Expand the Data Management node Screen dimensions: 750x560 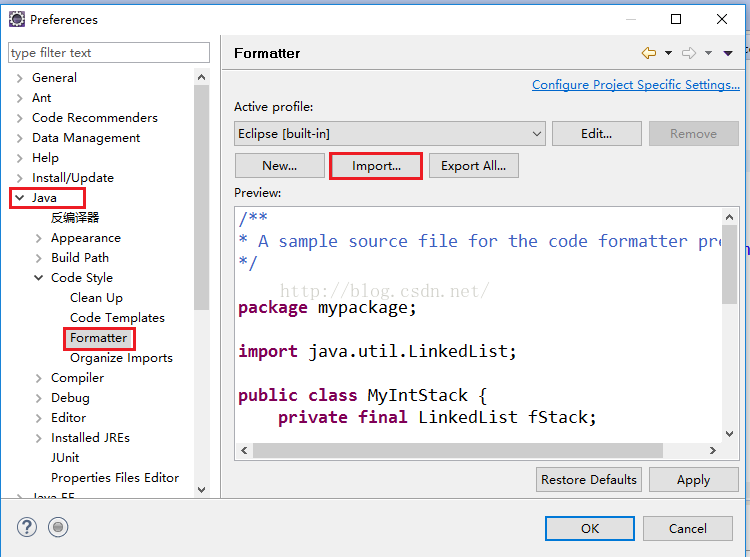coord(20,138)
